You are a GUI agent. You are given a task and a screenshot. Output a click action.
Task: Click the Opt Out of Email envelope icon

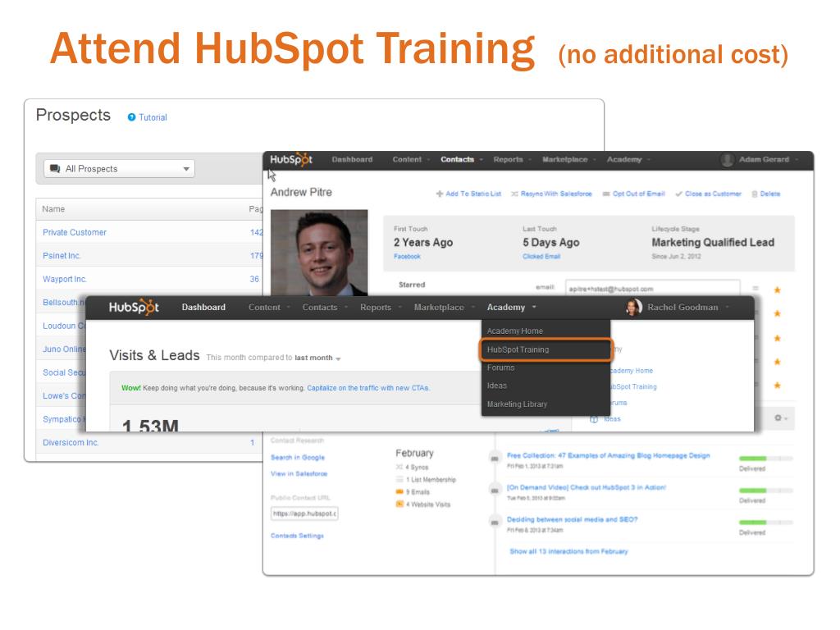coord(606,194)
